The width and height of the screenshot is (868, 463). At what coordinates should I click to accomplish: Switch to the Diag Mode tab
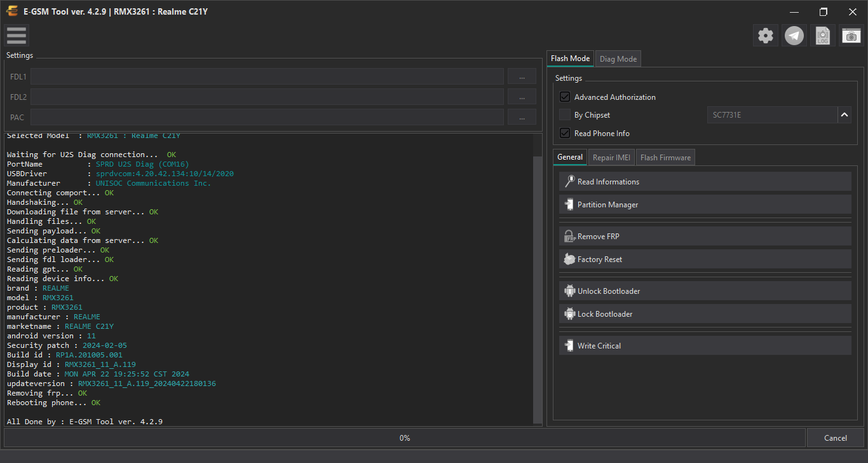coord(618,59)
